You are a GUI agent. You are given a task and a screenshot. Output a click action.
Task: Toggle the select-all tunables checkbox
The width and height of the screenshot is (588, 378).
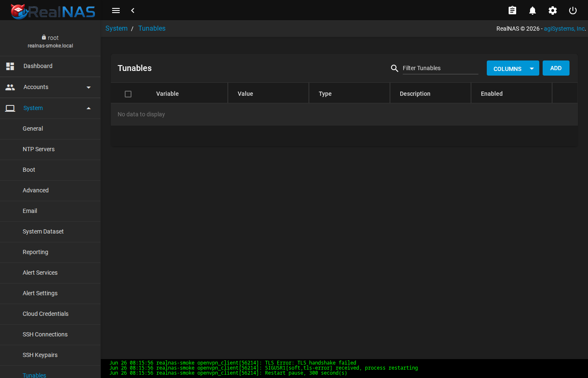click(128, 94)
